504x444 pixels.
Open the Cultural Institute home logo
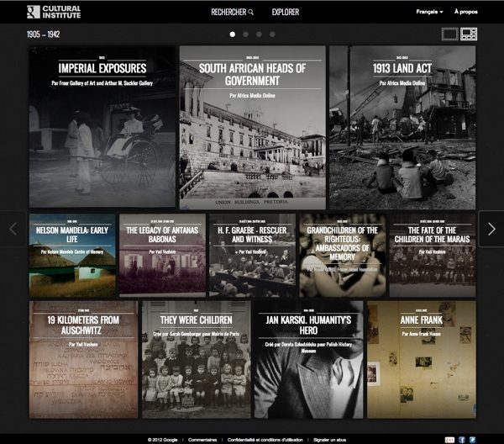click(54, 12)
